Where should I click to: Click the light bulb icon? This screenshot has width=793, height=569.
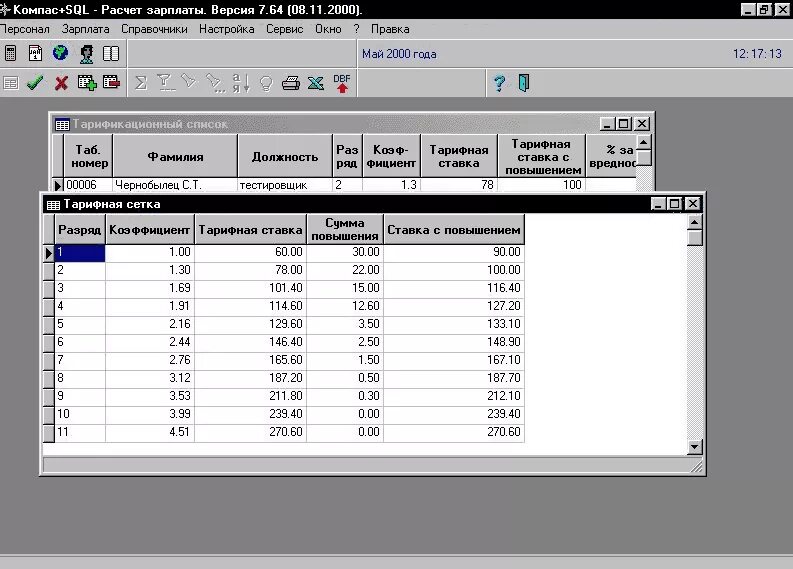click(266, 83)
